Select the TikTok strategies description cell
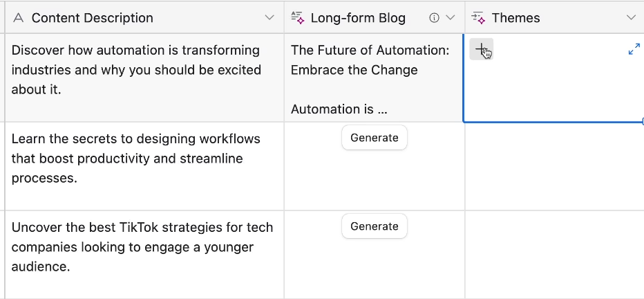644x299 pixels. click(x=144, y=255)
